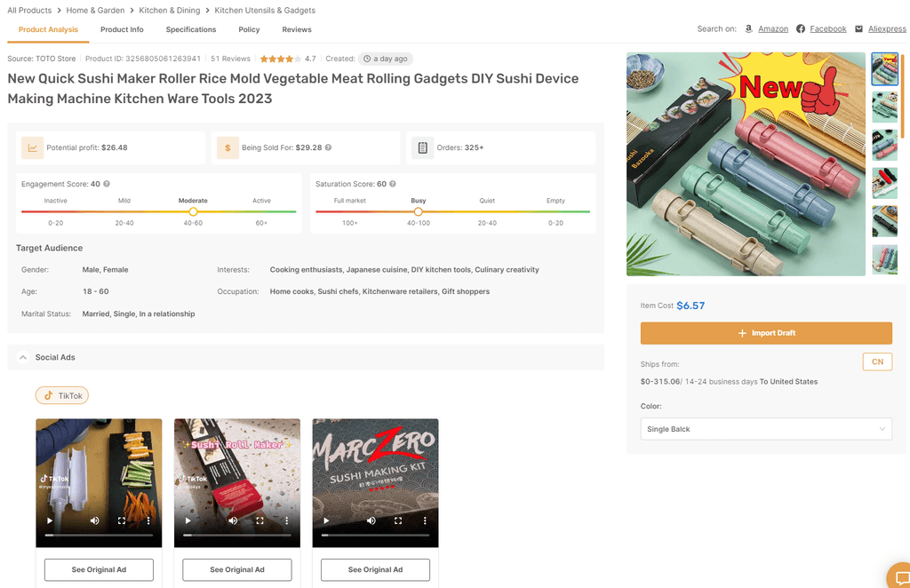Search this product on Facebook
Viewport: 910px width, 588px height.
[828, 29]
